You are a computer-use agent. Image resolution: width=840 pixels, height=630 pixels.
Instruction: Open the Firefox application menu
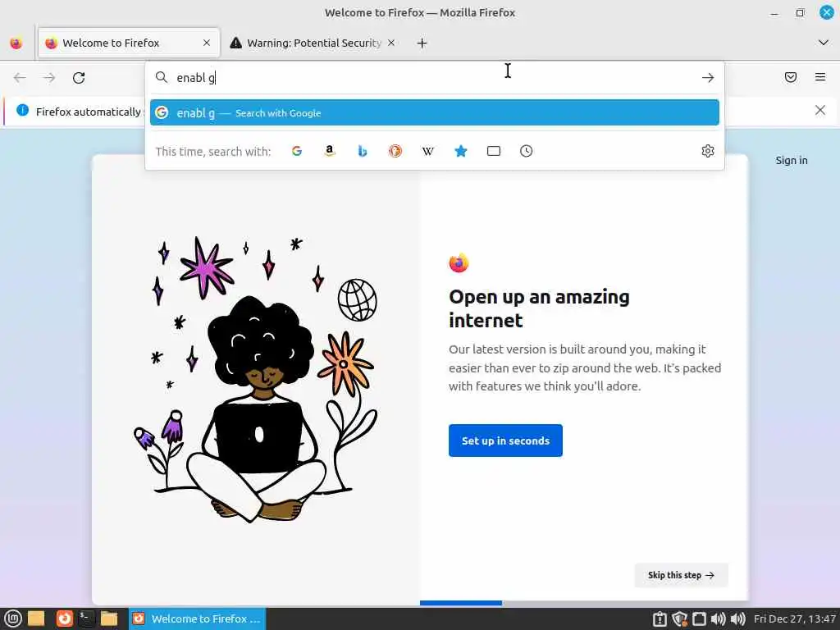(x=820, y=77)
